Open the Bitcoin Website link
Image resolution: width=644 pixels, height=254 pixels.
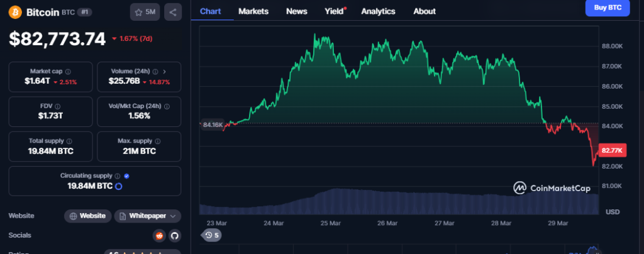[x=88, y=216]
